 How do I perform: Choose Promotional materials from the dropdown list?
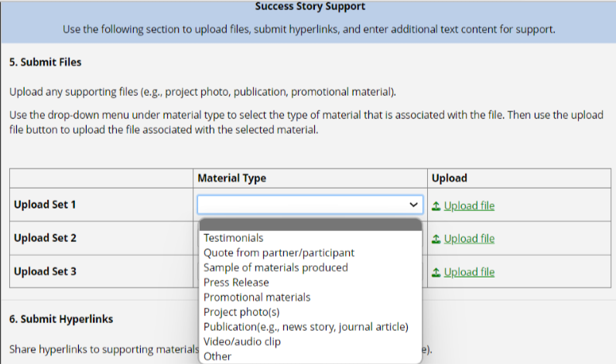click(257, 297)
